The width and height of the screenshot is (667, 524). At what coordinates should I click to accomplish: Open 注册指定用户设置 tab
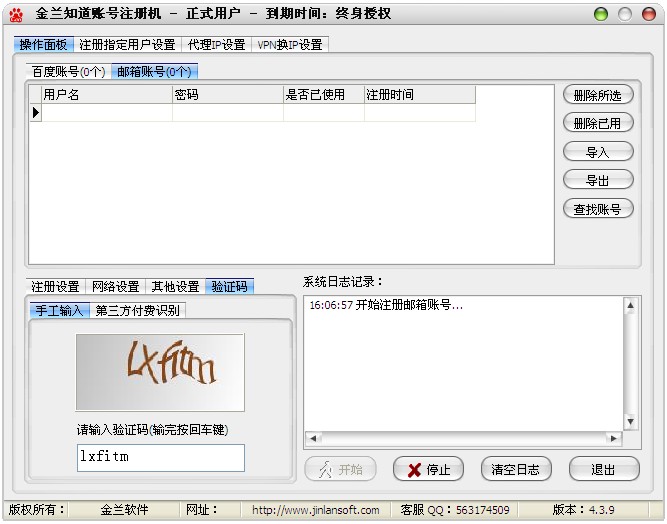click(x=127, y=45)
